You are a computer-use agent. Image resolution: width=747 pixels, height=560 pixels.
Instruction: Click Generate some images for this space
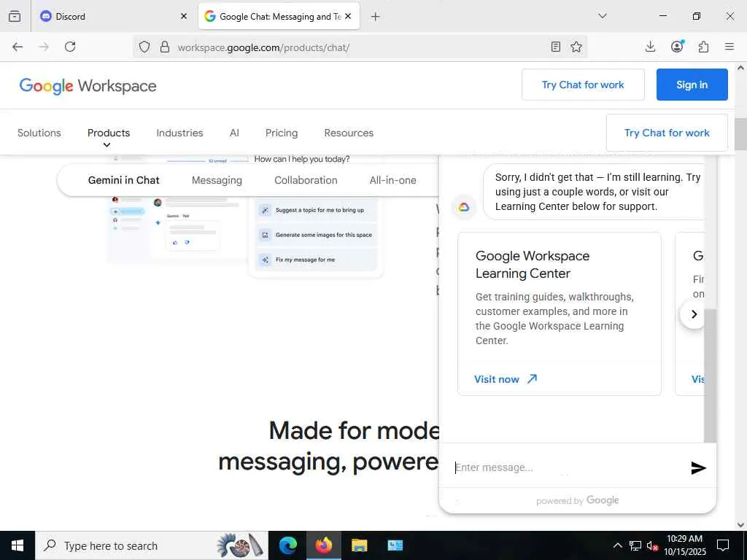click(x=317, y=235)
